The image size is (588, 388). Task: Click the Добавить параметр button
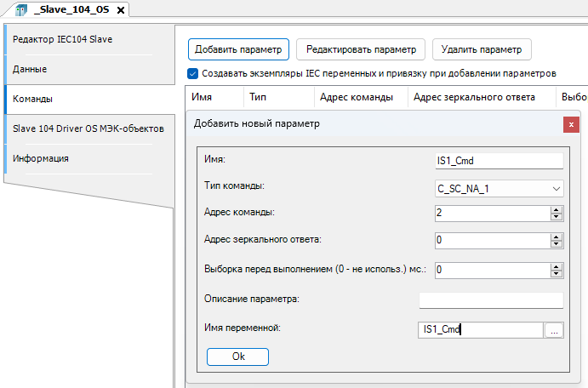tap(238, 49)
